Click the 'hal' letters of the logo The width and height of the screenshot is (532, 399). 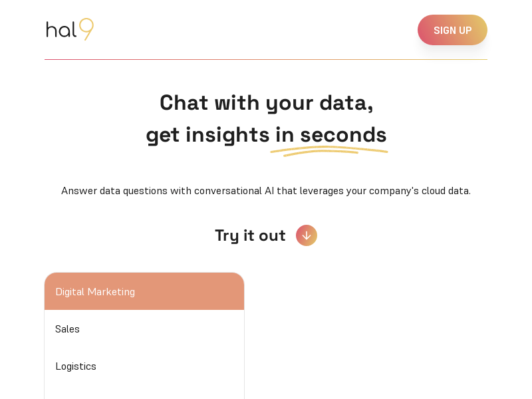pyautogui.click(x=61, y=30)
